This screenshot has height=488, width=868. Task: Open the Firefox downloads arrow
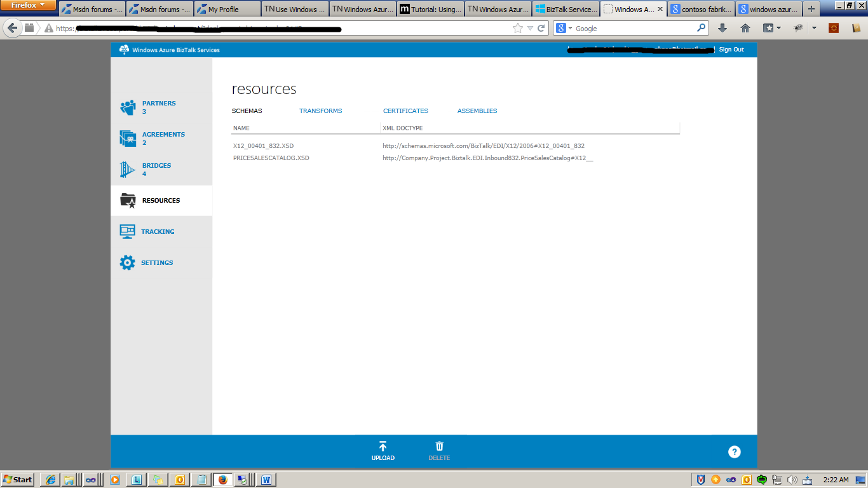coord(722,28)
